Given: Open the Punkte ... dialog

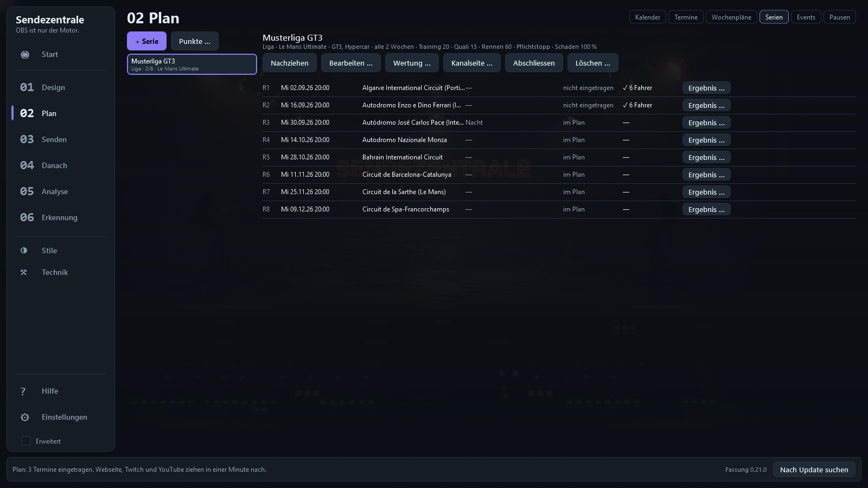Looking at the screenshot, I should (x=195, y=41).
